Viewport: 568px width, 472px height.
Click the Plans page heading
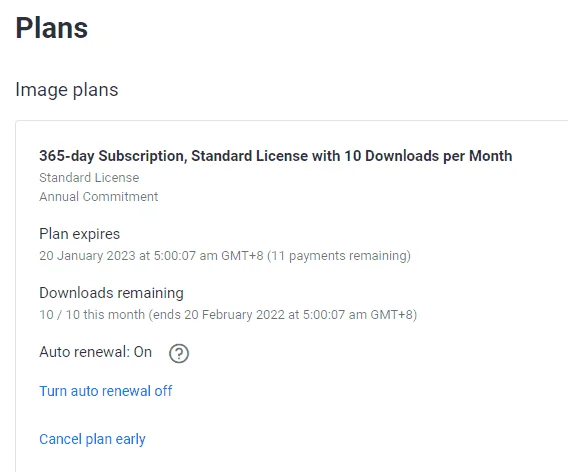(51, 28)
